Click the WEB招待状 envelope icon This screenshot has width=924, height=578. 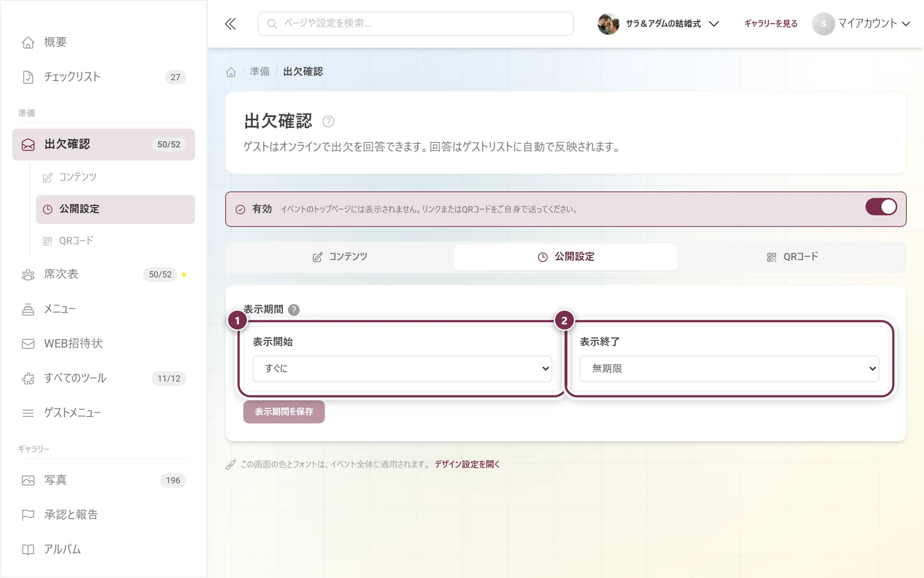coord(28,344)
